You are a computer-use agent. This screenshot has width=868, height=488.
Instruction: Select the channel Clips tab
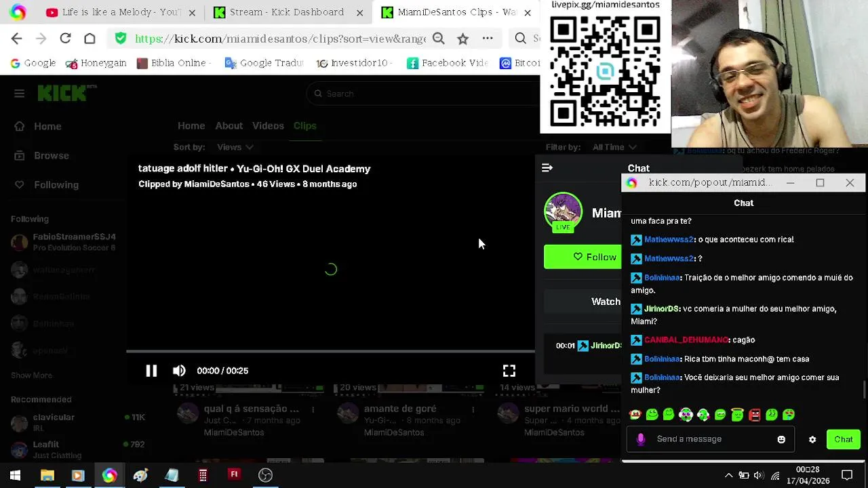click(304, 126)
